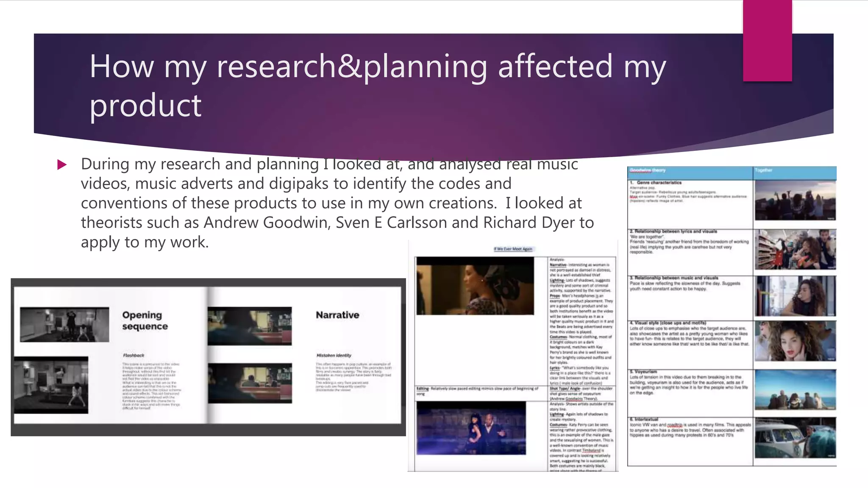Click the supermarket aisle video still
Viewport: 868px width, 488px height.
[795, 250]
